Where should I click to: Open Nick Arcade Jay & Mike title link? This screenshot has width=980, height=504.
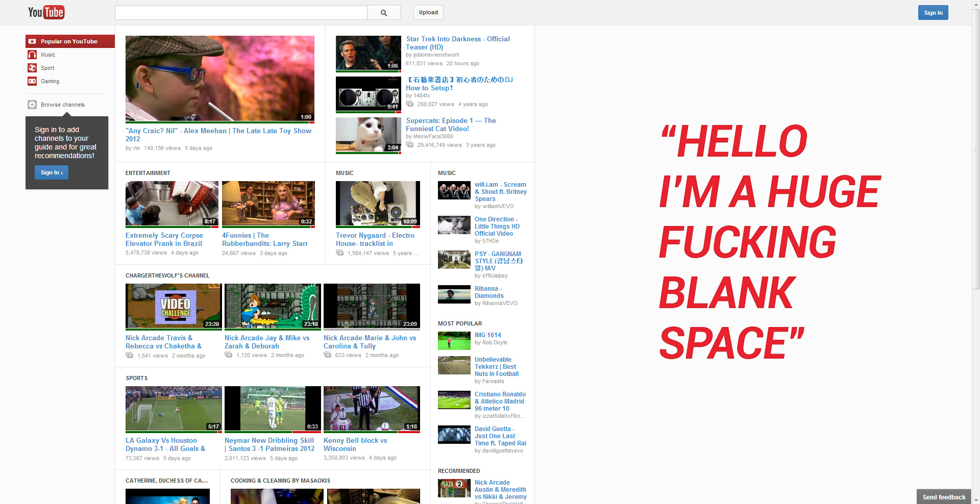pyautogui.click(x=267, y=342)
